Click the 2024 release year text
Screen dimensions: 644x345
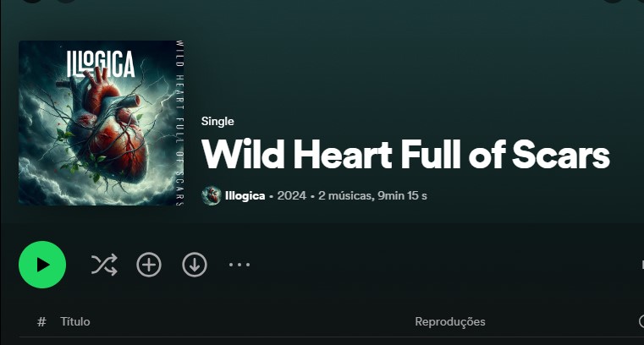coord(292,195)
